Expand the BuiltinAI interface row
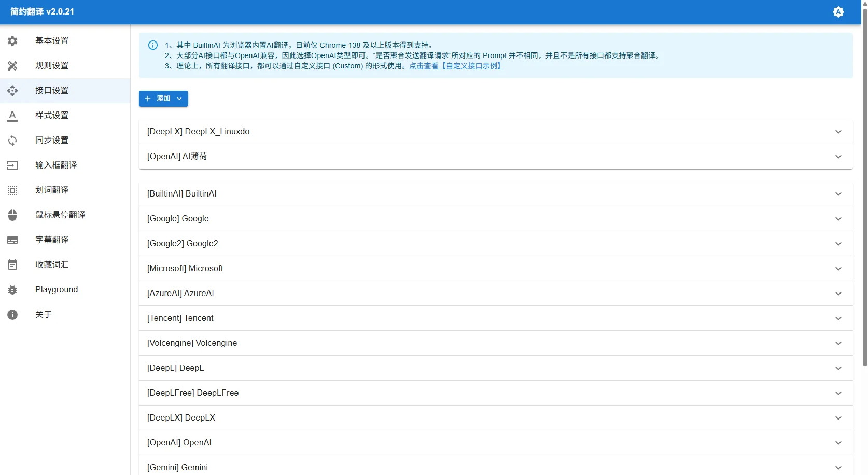The image size is (868, 475). pyautogui.click(x=496, y=194)
